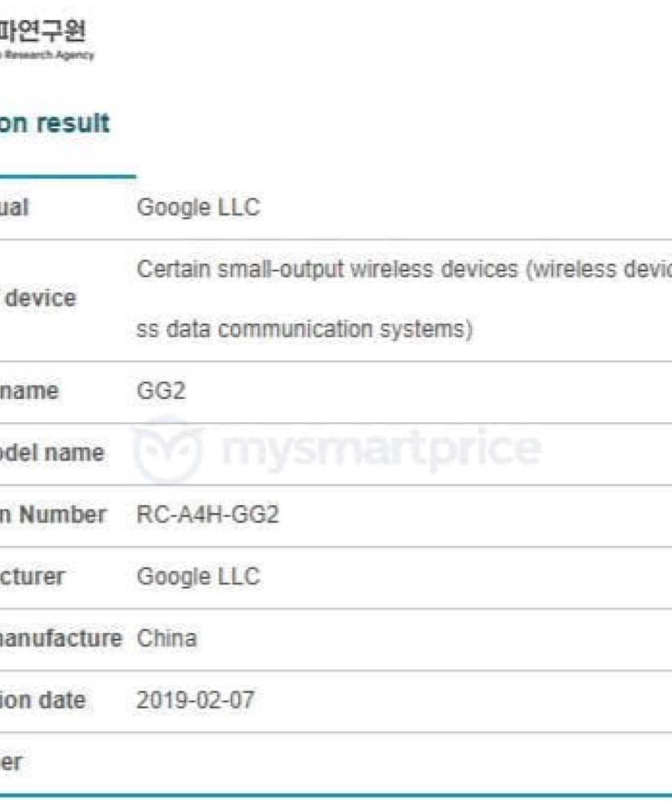Click the mysmartprice owl watermark icon
Viewport: 672px width, 806px height.
tap(167, 450)
